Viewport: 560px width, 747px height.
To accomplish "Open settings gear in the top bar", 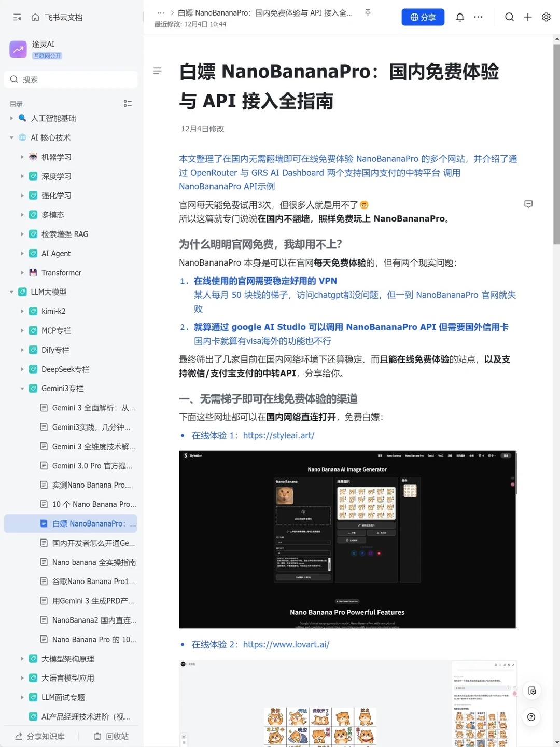I will 546,17.
